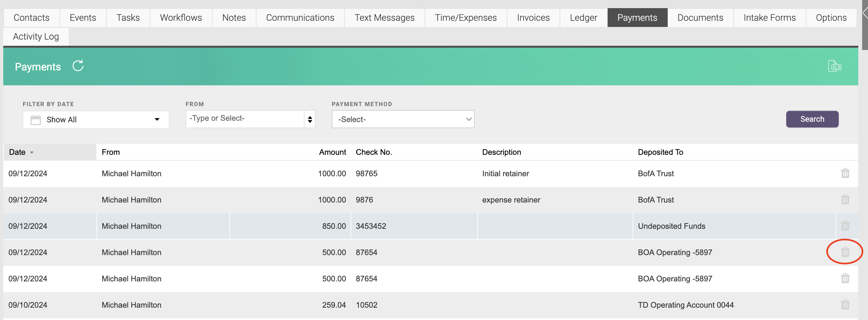This screenshot has width=868, height=320.
Task: Open the Filter By Date dropdown
Action: point(96,119)
